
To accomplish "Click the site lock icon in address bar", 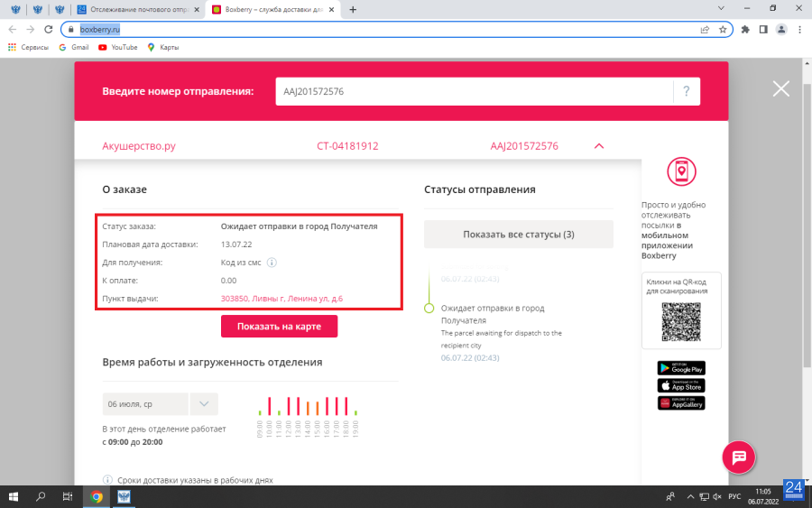I will [x=71, y=30].
